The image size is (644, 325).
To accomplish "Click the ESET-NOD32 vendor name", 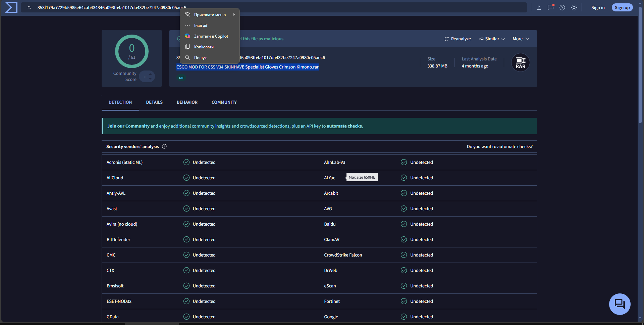I will pyautogui.click(x=119, y=301).
